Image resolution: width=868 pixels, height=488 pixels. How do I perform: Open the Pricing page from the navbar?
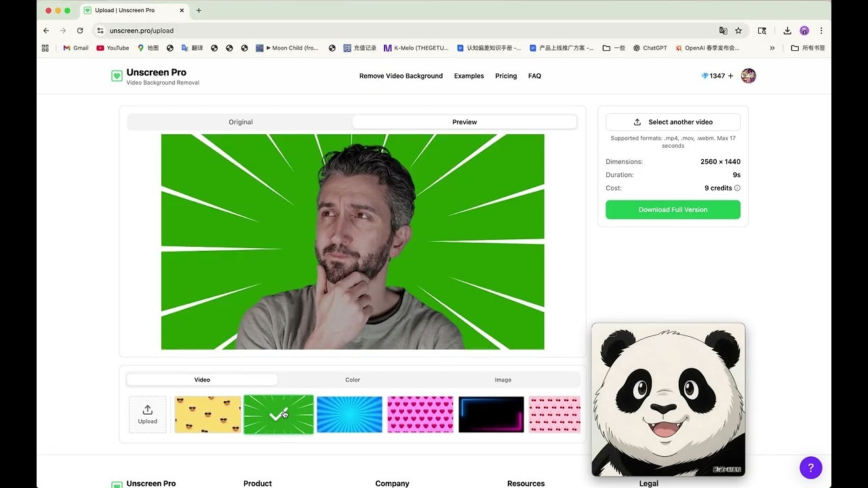(x=506, y=76)
